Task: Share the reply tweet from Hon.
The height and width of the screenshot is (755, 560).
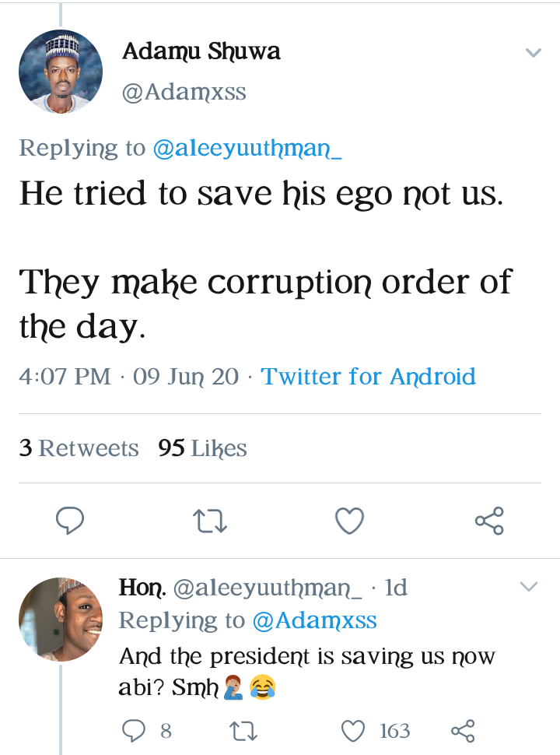Action: tap(463, 731)
